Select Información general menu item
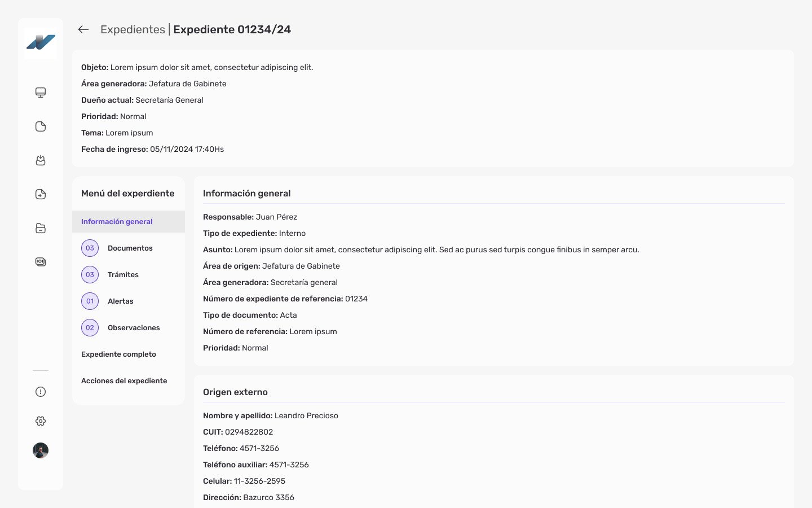The image size is (812, 508). (117, 222)
